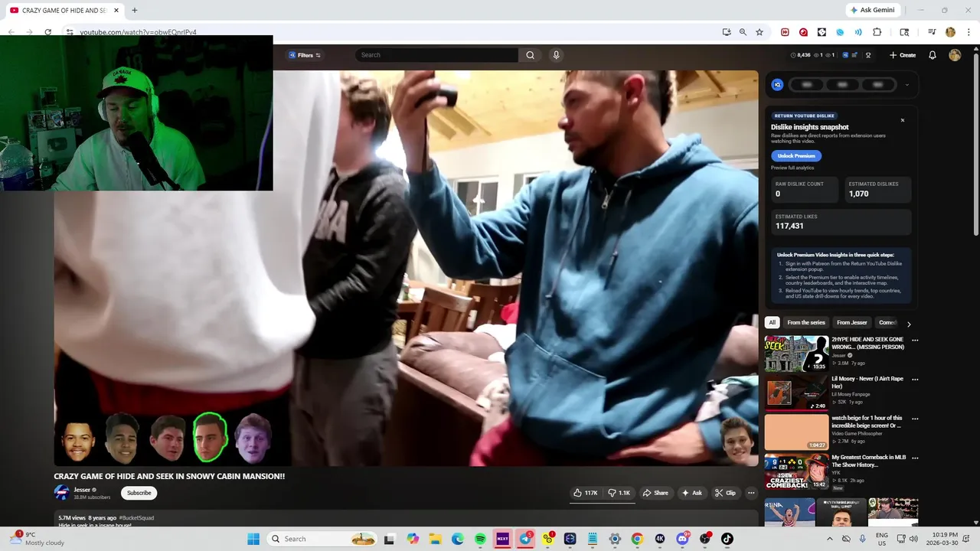Open YouTube account avatar menu
Viewport: 980px width, 551px height.
click(955, 55)
